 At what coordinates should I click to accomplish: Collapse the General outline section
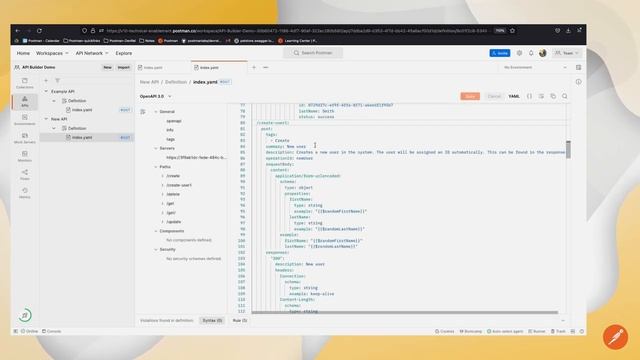tap(156, 112)
